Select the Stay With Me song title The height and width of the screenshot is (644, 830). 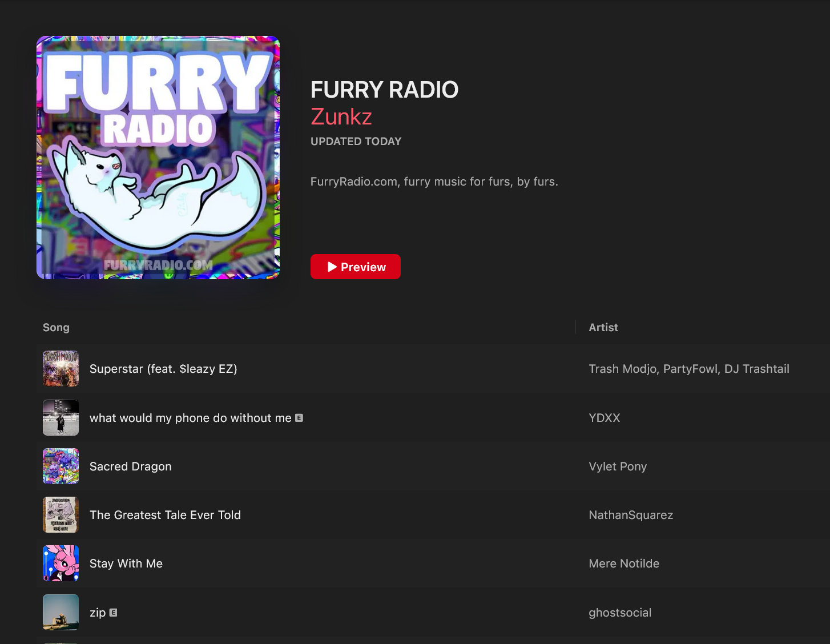[x=126, y=563]
